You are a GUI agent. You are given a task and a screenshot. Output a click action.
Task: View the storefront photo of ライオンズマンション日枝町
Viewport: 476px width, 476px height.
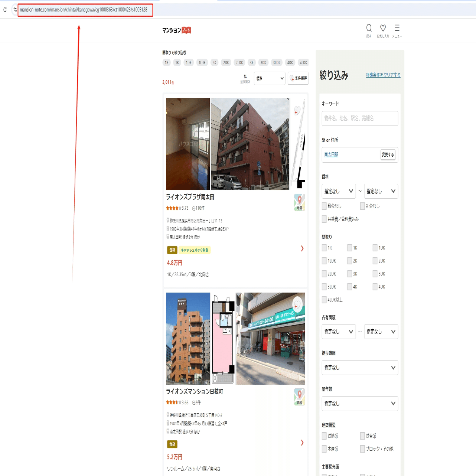271,339
